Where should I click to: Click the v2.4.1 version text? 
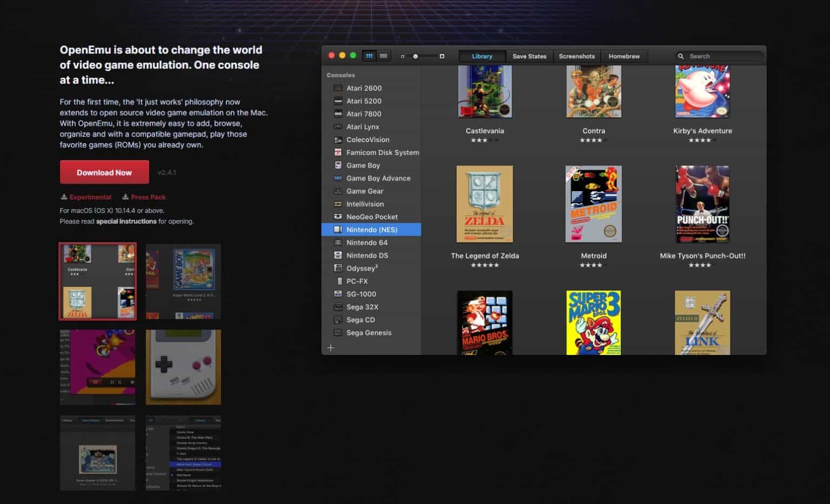click(167, 172)
